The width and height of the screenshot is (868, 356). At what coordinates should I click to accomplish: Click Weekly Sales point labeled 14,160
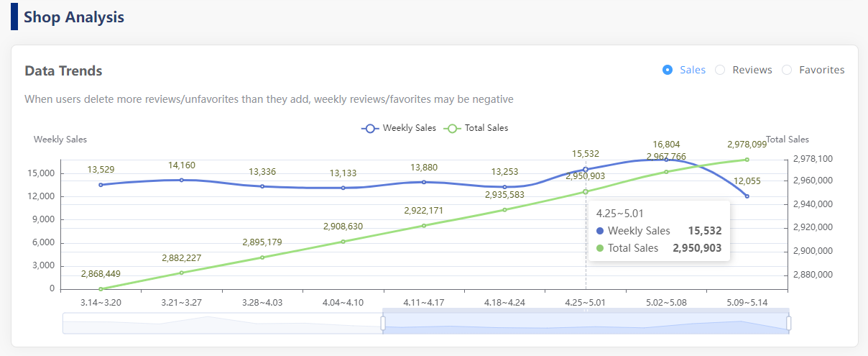point(182,180)
